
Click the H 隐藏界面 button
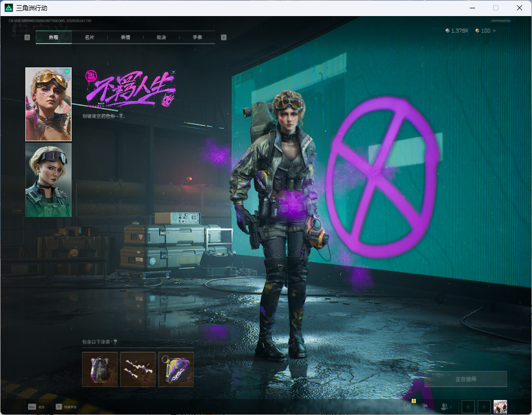click(x=66, y=407)
